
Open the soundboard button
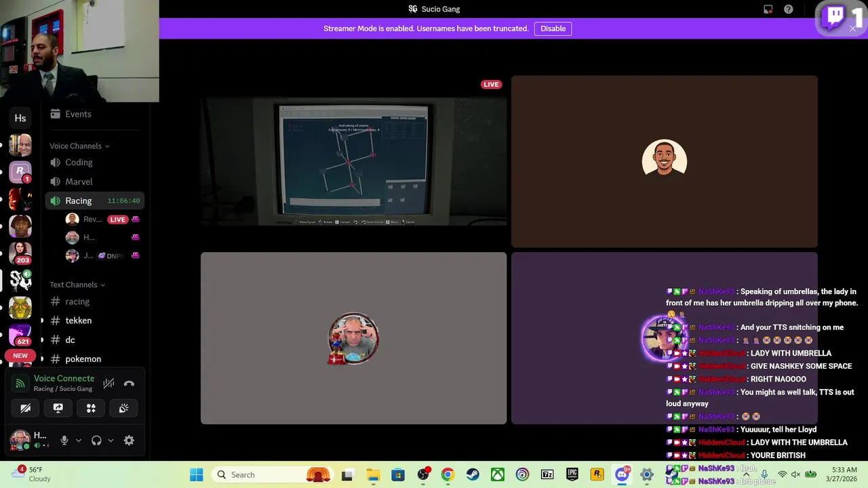(x=123, y=408)
